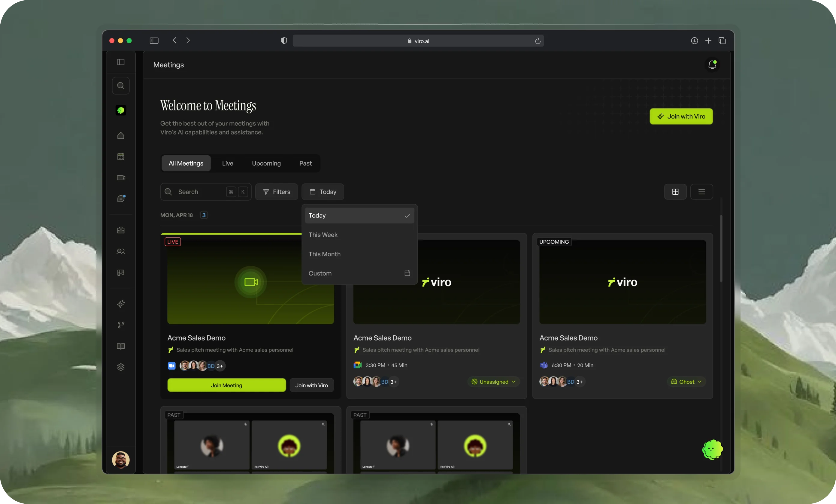Click Join with Viro on live card
The width and height of the screenshot is (836, 504).
pyautogui.click(x=311, y=385)
